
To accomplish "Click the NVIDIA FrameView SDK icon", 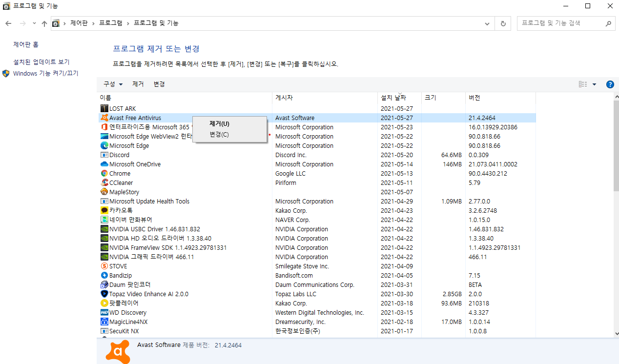I will click(104, 247).
